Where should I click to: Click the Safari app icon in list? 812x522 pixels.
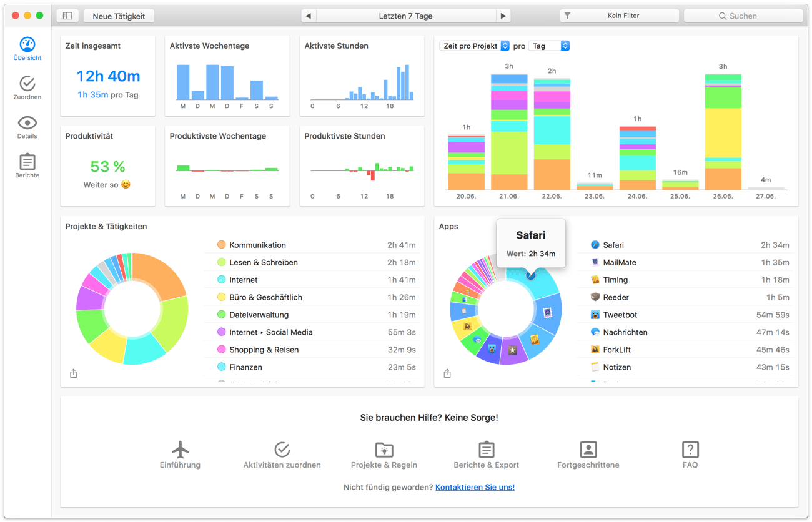coord(595,245)
